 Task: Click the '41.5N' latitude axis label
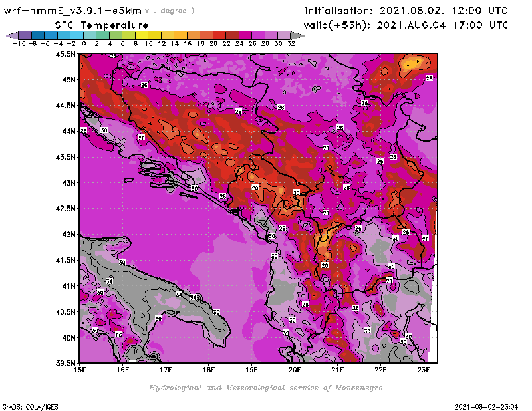click(x=65, y=260)
